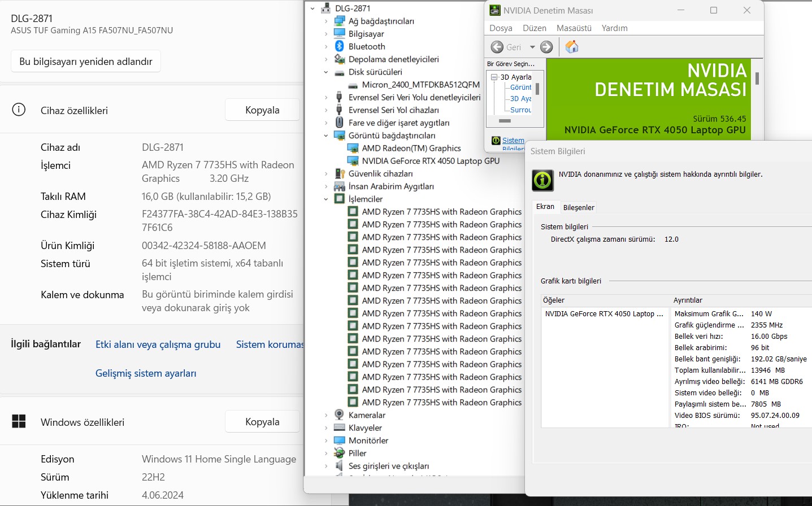Image resolution: width=812 pixels, height=506 pixels.
Task: Click the Depolama denetleyicileri icon
Action: [x=340, y=59]
